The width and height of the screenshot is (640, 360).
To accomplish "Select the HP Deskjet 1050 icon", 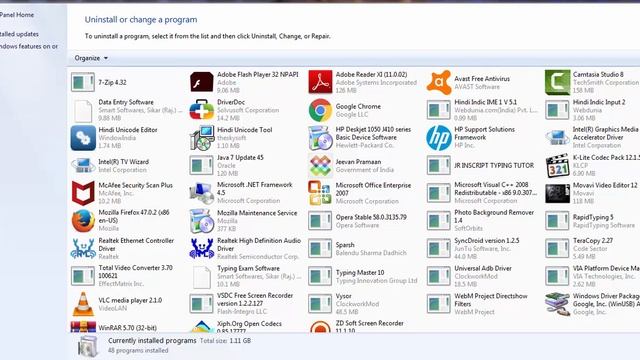I will (x=320, y=138).
